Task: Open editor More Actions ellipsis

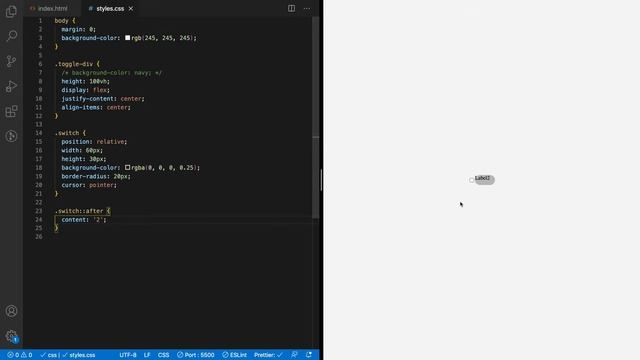Action: coord(307,8)
